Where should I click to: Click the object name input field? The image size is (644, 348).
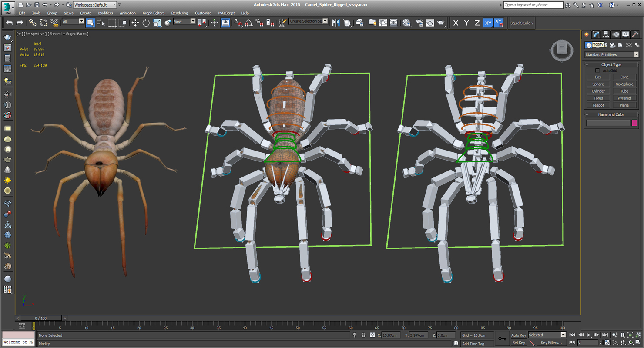coord(608,123)
